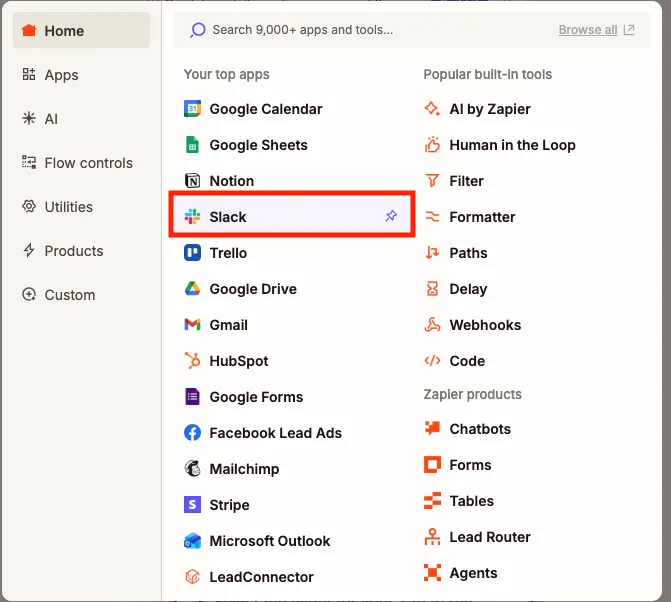Select the Google Drive label

coord(253,288)
